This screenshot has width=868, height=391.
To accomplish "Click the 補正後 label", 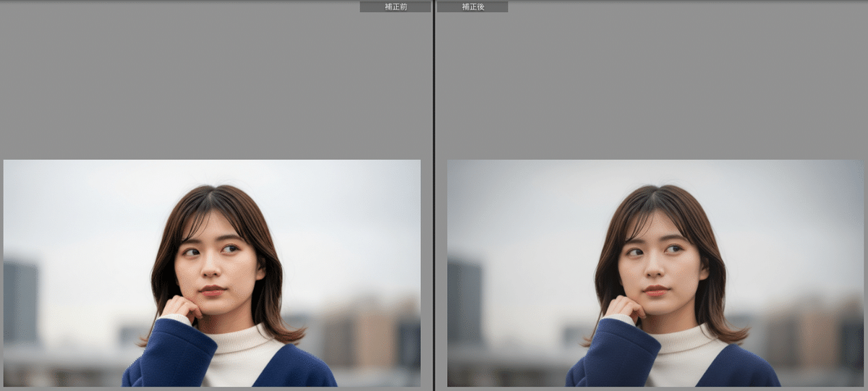I will tap(472, 7).
